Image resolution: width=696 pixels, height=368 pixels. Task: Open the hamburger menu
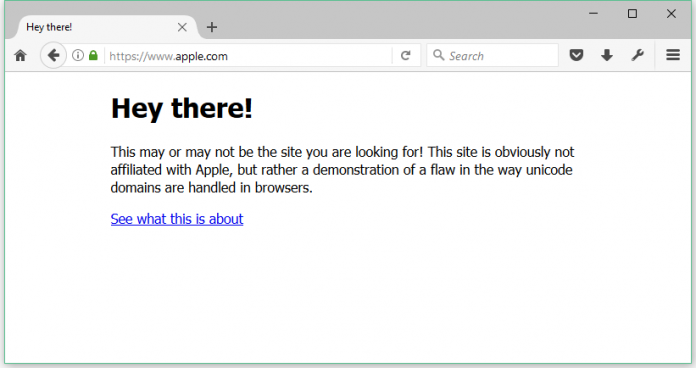coord(673,55)
